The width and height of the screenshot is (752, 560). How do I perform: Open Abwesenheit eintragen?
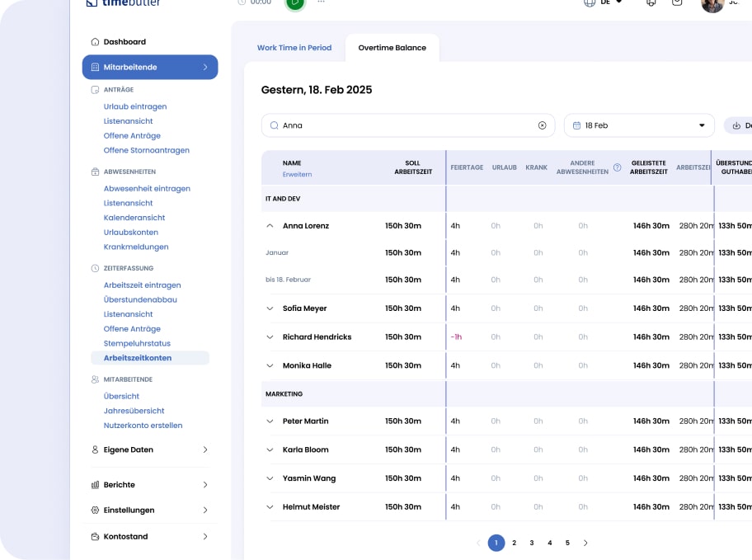point(147,189)
